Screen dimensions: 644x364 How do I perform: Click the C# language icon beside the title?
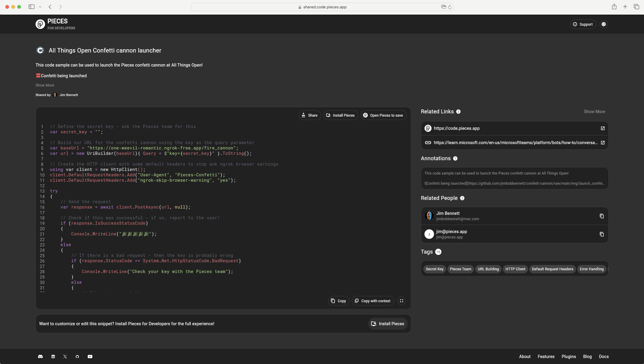pos(40,50)
